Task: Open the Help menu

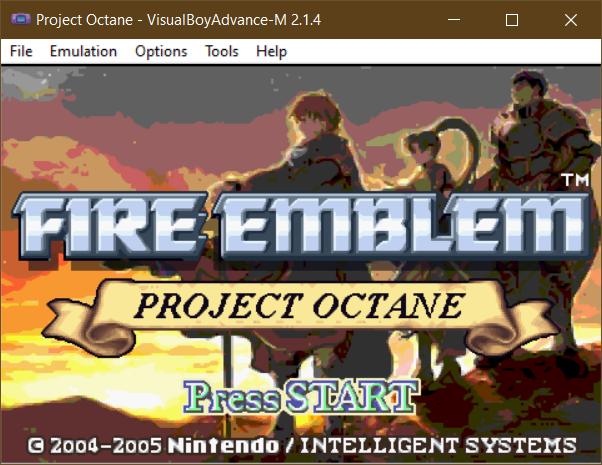Action: [271, 51]
